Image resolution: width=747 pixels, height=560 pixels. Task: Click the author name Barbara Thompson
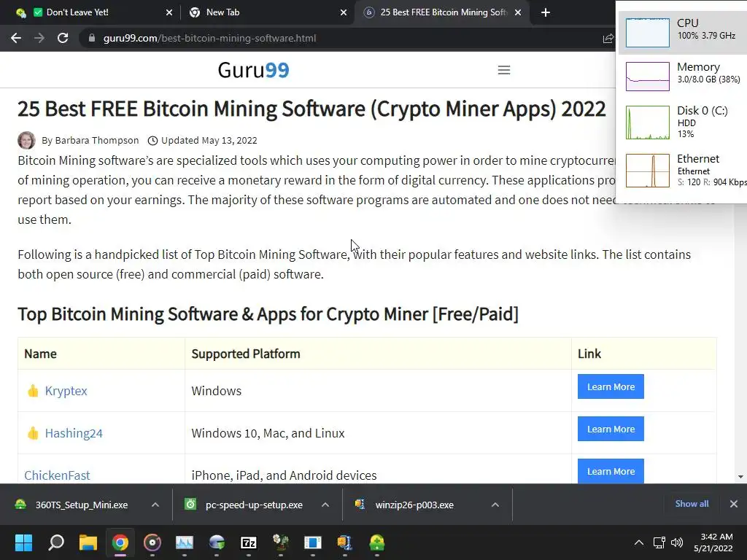(x=97, y=141)
